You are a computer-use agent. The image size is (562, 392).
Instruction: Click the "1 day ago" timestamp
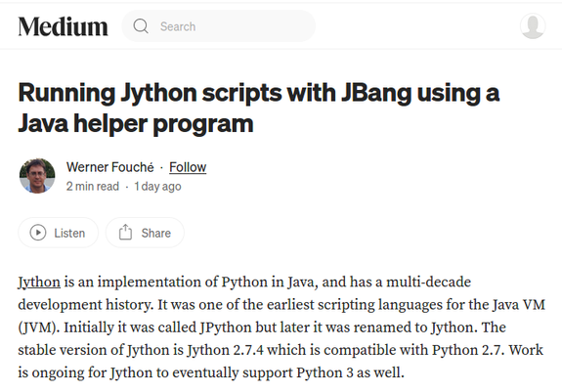point(157,187)
